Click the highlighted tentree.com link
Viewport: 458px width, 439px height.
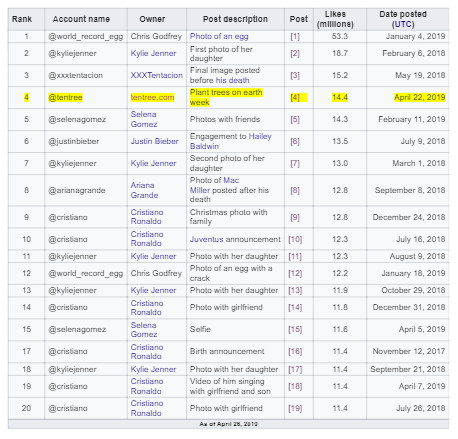pos(152,97)
